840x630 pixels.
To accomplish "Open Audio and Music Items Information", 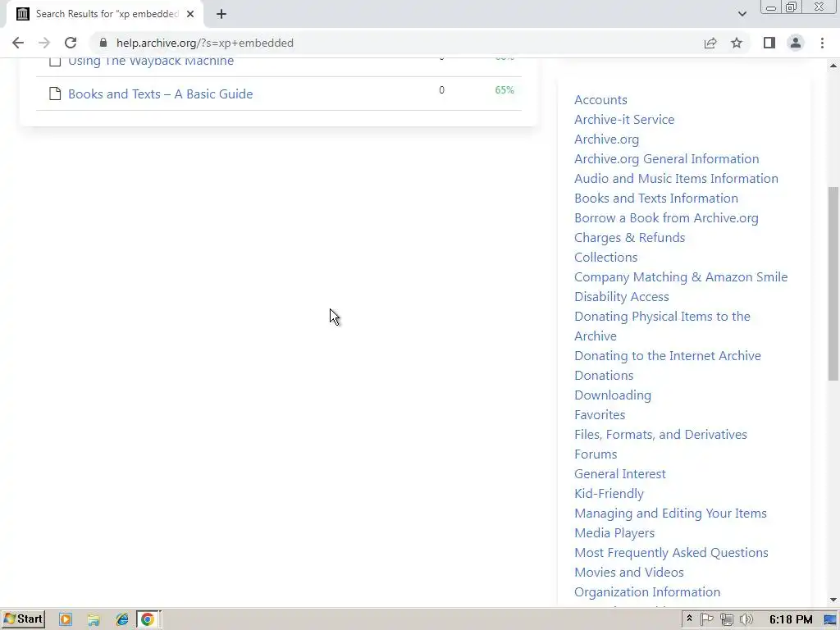I will pos(676,179).
